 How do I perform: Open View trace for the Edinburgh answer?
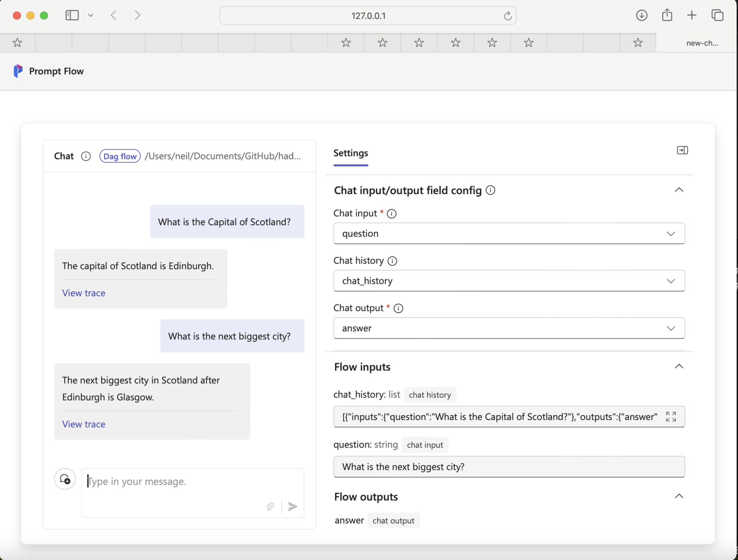point(84,293)
